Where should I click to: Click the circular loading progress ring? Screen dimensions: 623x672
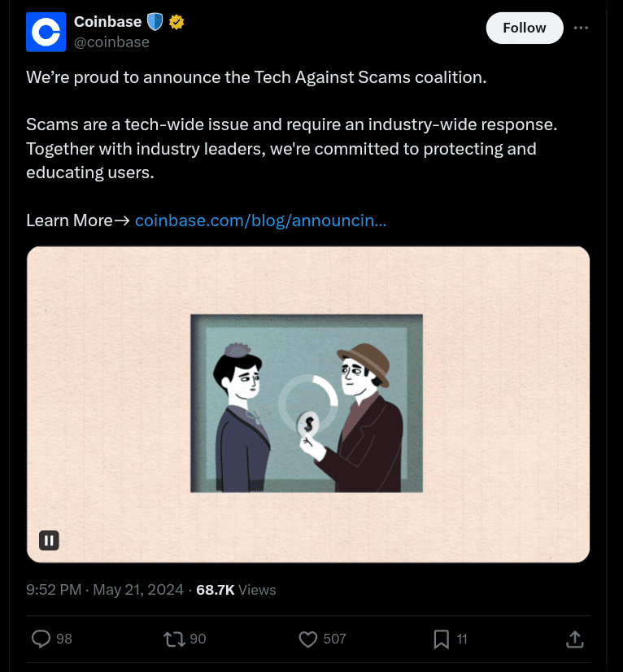coord(308,402)
